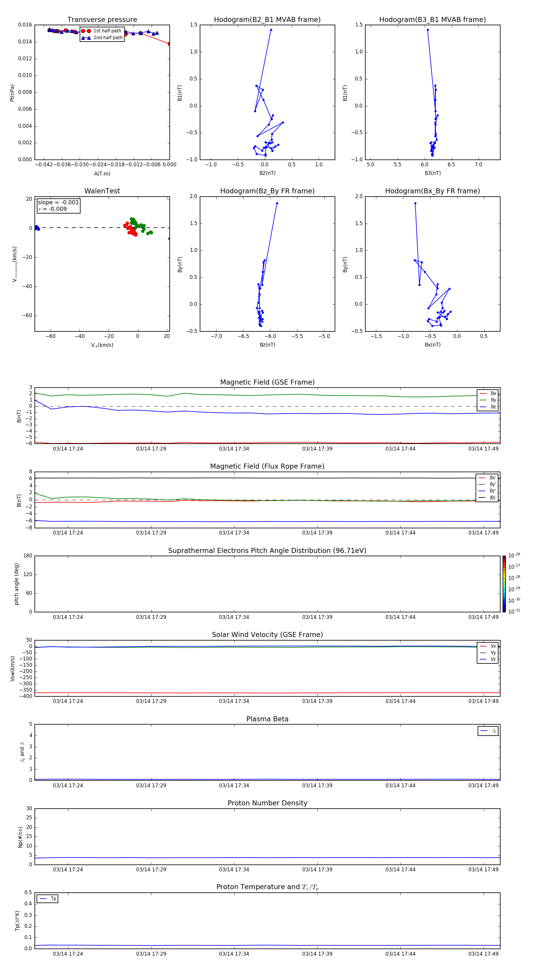Select the Bz' entry in Flux Rope legend
The image size is (535, 980).
[x=487, y=491]
